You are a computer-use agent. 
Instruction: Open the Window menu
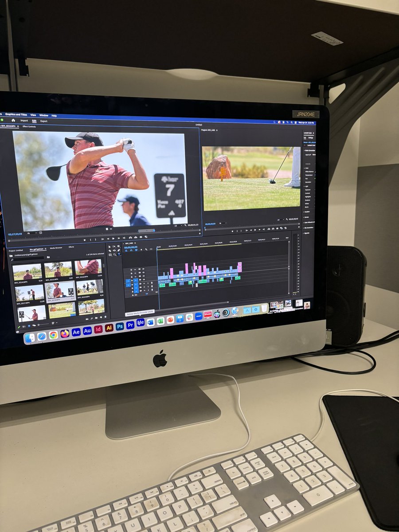click(x=44, y=116)
